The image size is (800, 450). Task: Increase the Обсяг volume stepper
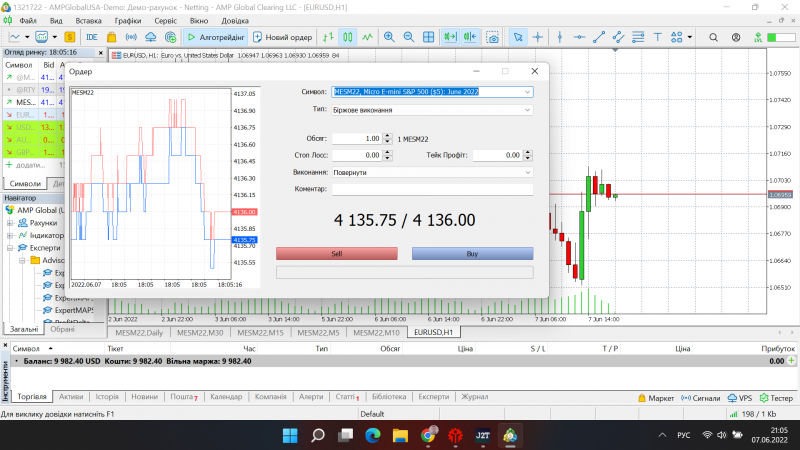[x=387, y=136]
